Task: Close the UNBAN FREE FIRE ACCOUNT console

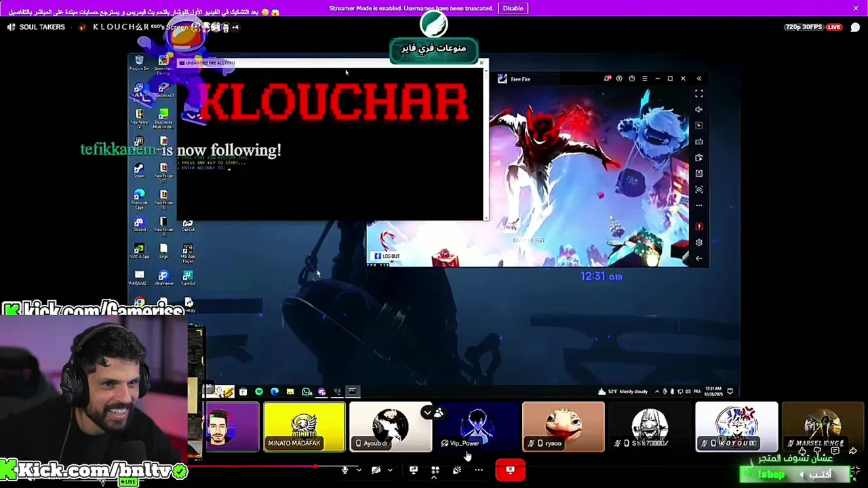Action: pos(481,63)
